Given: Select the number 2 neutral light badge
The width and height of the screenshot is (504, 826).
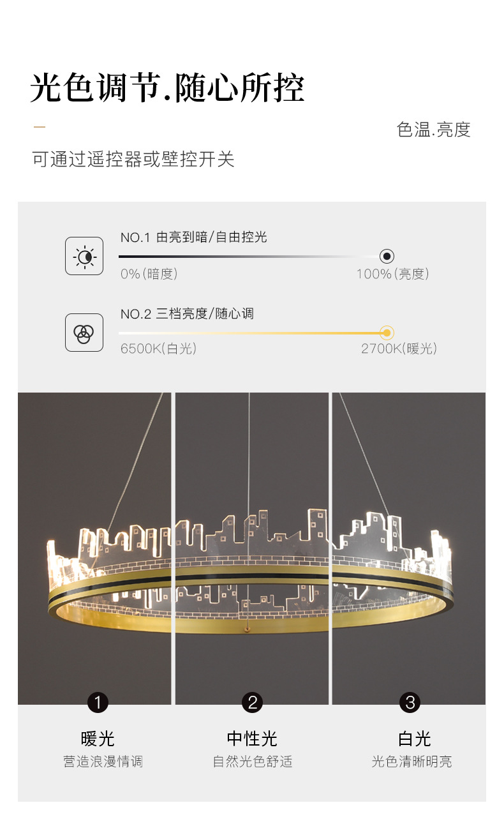Looking at the screenshot, I should click(253, 702).
